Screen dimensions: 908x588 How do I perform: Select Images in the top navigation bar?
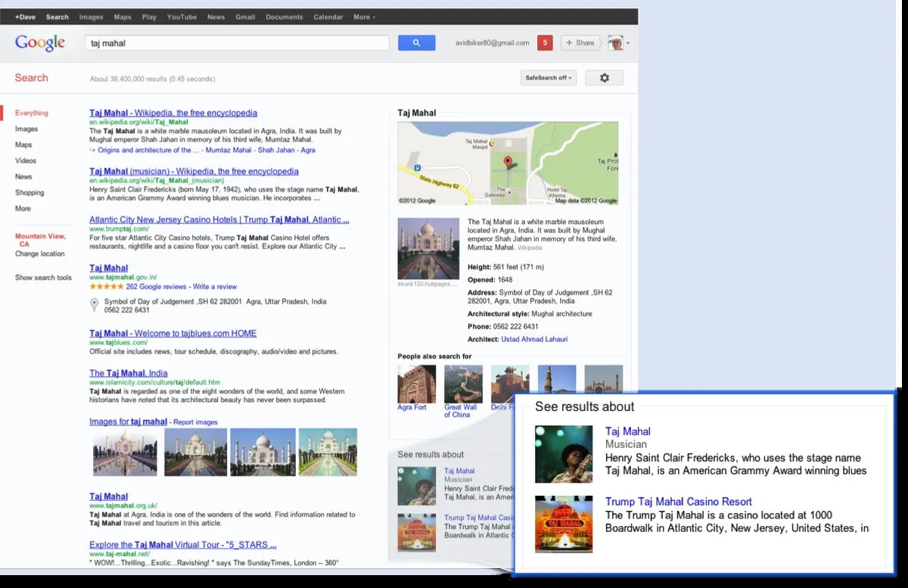tap(92, 17)
